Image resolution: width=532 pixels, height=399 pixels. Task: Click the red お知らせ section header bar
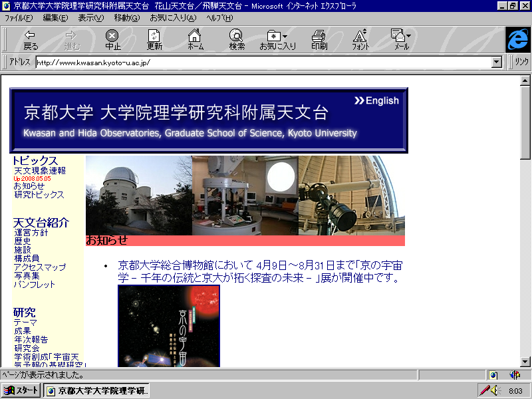245,241
